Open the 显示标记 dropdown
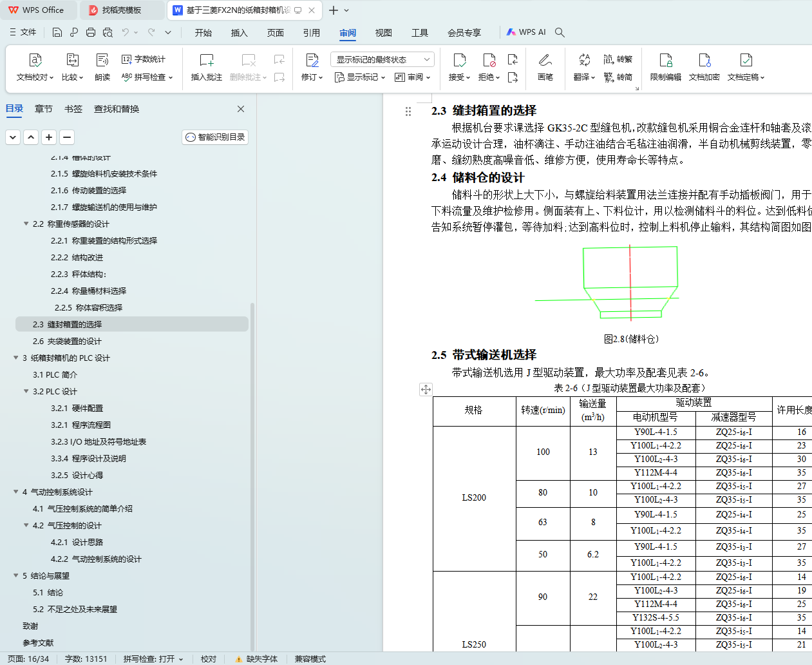This screenshot has width=812, height=665. click(361, 77)
